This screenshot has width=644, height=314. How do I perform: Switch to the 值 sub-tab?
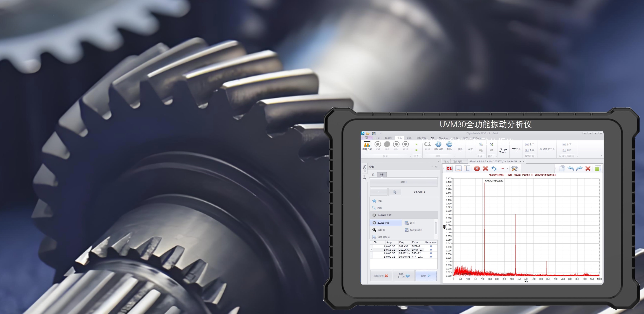(x=373, y=174)
